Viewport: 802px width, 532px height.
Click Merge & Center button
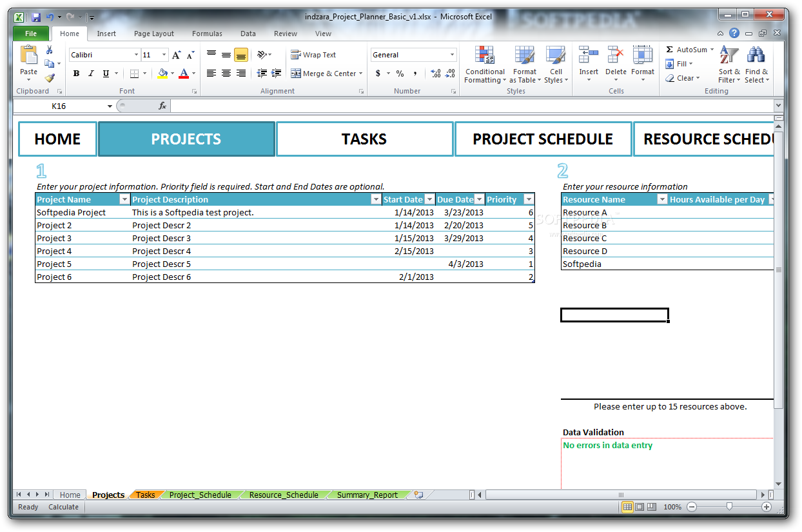[x=324, y=74]
